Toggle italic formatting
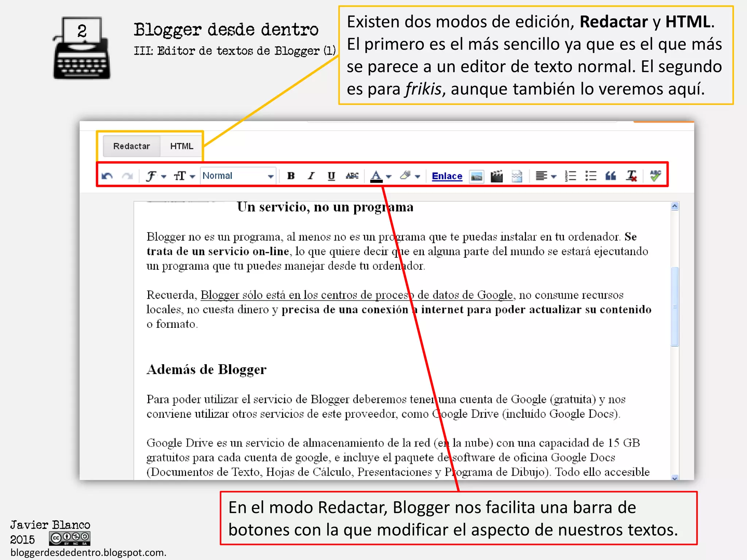747x560 pixels. pos(311,176)
